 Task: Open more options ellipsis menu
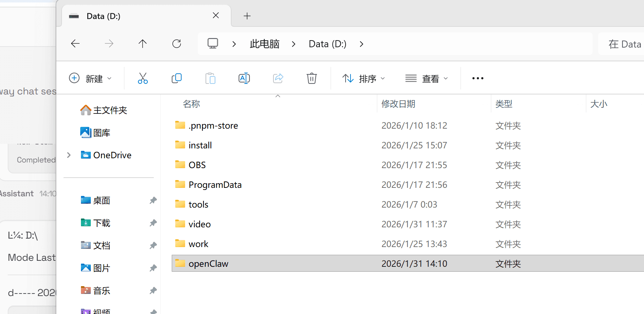(x=478, y=78)
